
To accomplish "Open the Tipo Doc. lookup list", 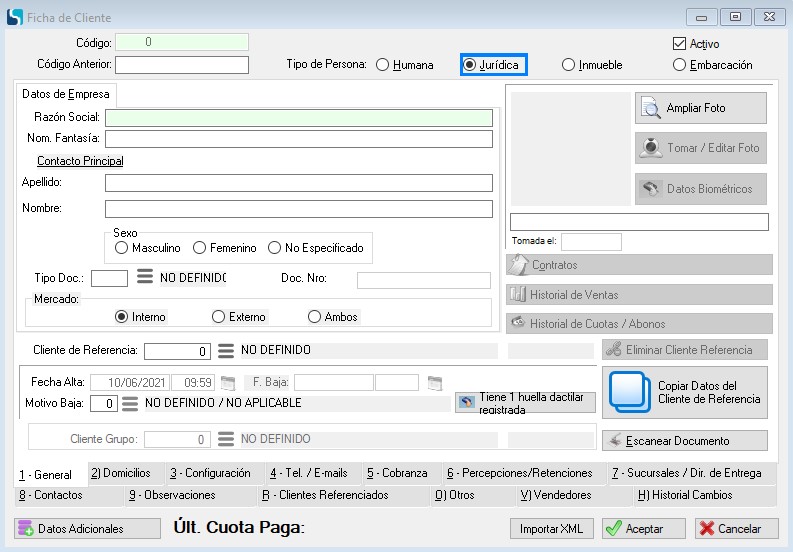I will (x=144, y=277).
